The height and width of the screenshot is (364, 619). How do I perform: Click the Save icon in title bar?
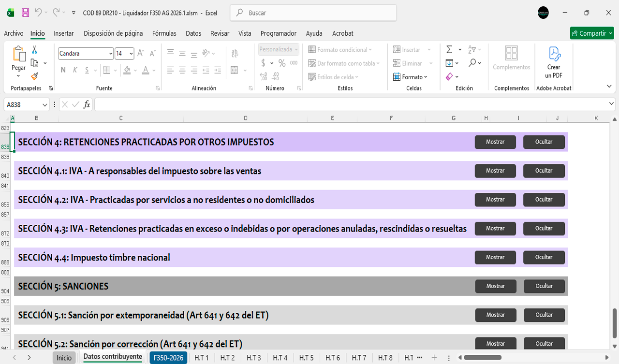(26, 13)
